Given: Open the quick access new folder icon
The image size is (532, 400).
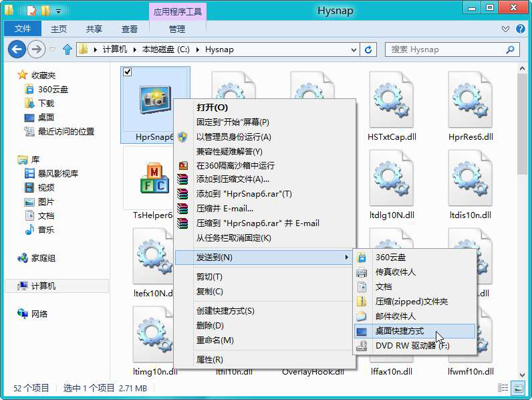Looking at the screenshot, I should click(46, 11).
